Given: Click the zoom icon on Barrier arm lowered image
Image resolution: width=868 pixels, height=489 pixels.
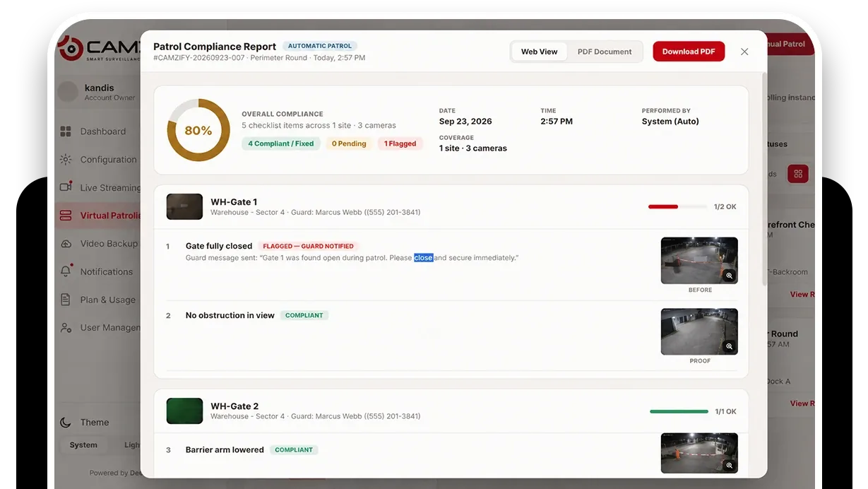Looking at the screenshot, I should pos(729,466).
